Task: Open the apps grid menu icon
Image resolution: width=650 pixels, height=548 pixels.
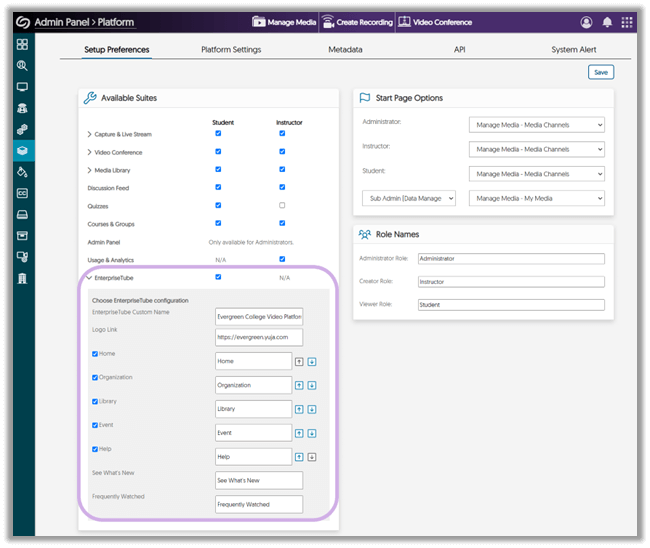Action: tap(627, 22)
